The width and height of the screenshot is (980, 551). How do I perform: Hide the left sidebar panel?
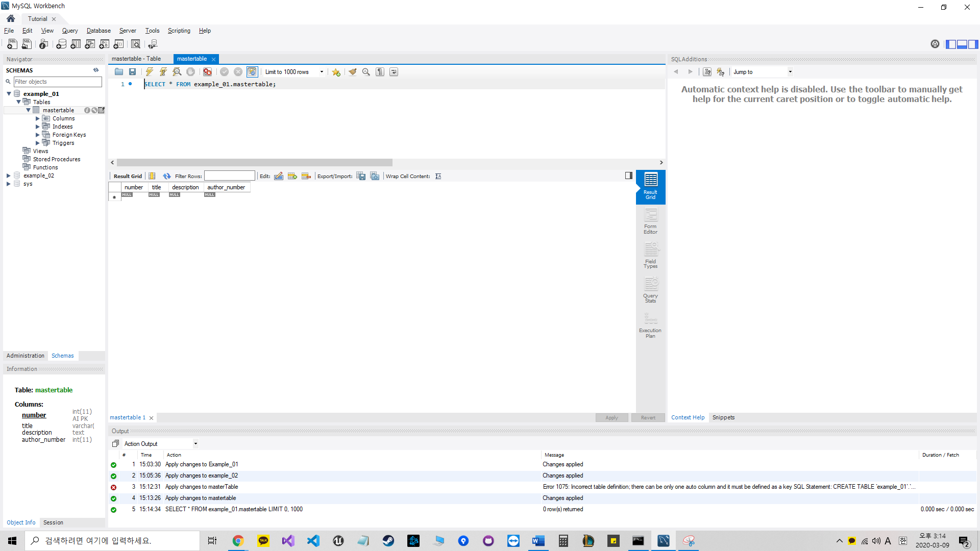[x=951, y=44]
